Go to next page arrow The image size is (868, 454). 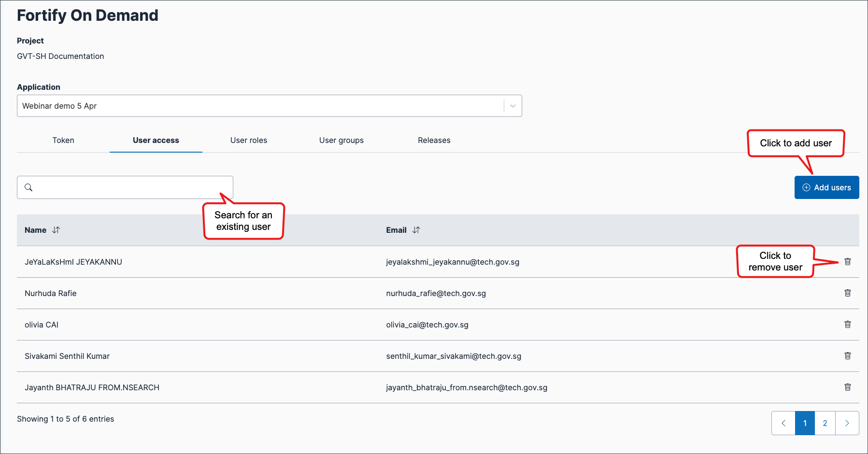(x=847, y=423)
